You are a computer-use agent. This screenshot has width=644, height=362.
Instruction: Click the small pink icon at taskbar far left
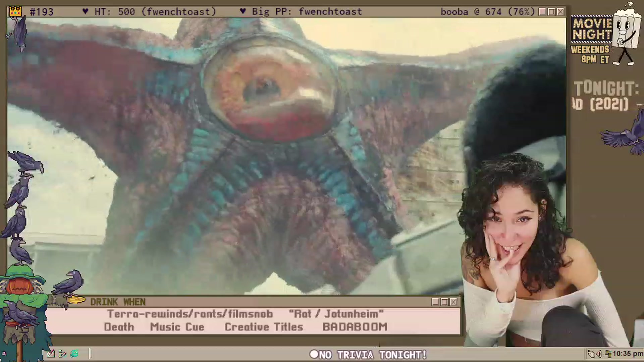point(4,354)
